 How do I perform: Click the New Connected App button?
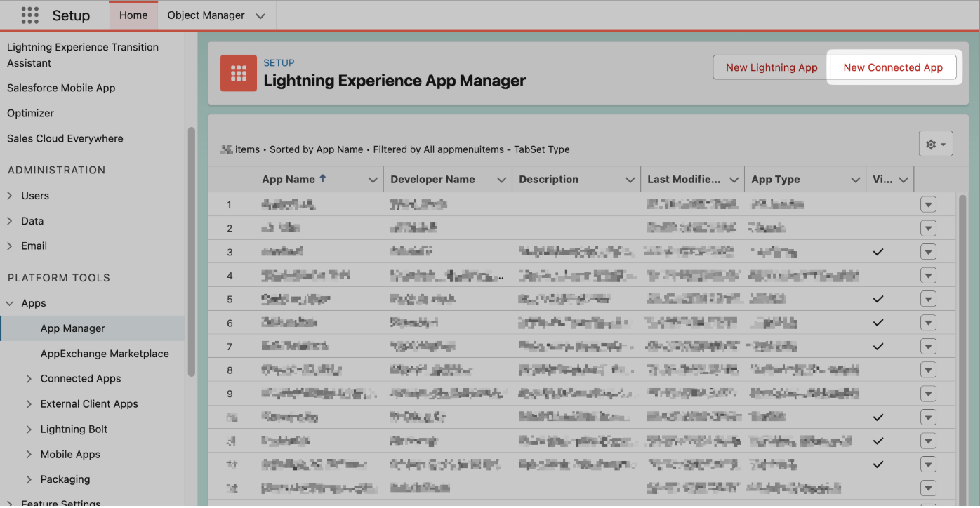pos(893,67)
